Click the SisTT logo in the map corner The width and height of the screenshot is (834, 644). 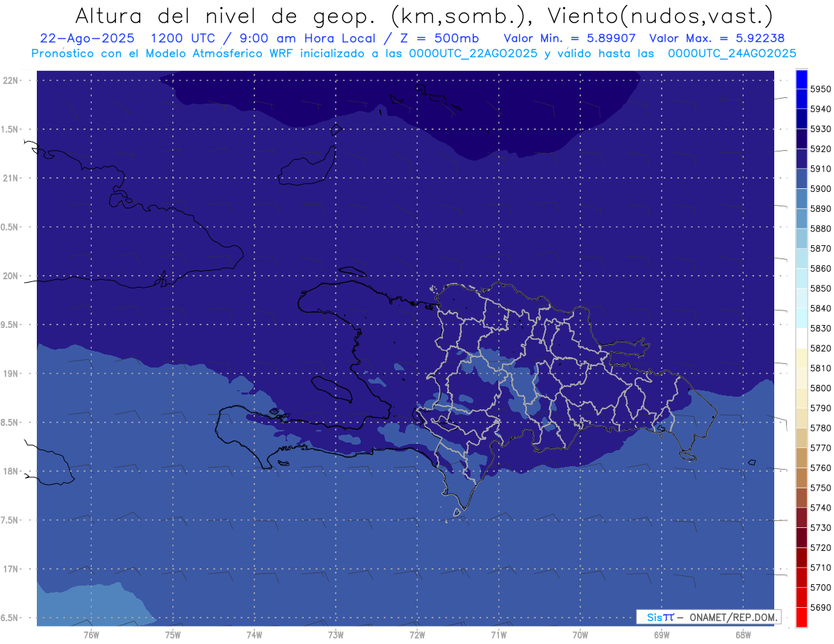pyautogui.click(x=660, y=617)
